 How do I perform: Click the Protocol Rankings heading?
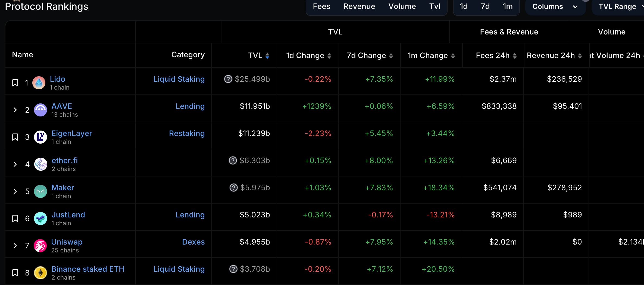point(46,6)
